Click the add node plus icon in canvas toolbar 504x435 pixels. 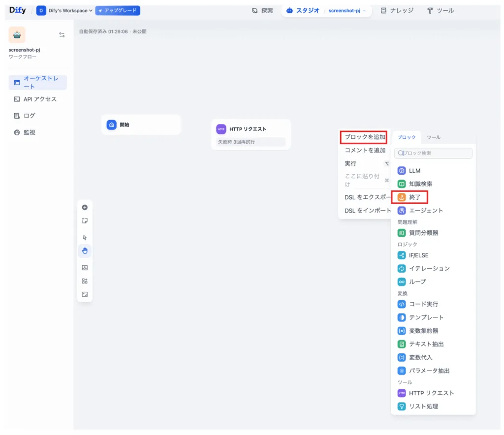pyautogui.click(x=85, y=208)
